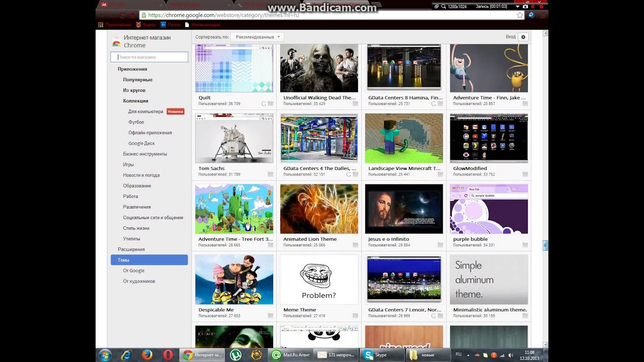Open the Bandicam dropdown arrow

tap(519, 7)
